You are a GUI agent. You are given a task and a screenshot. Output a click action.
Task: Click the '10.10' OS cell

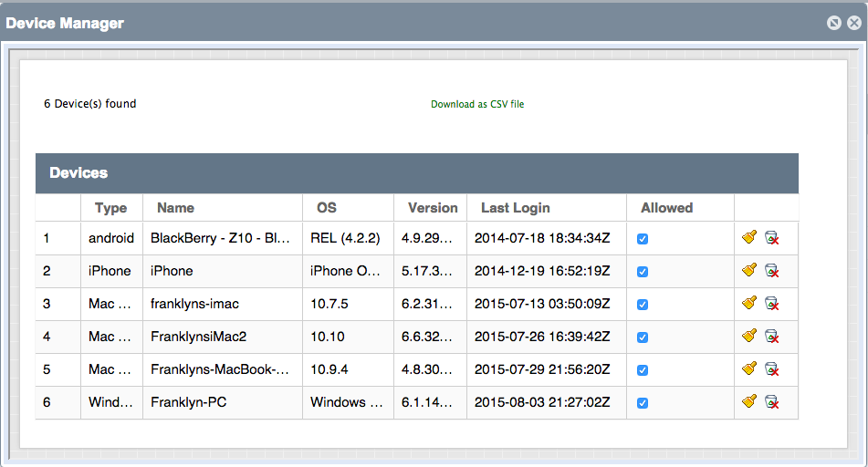point(348,337)
